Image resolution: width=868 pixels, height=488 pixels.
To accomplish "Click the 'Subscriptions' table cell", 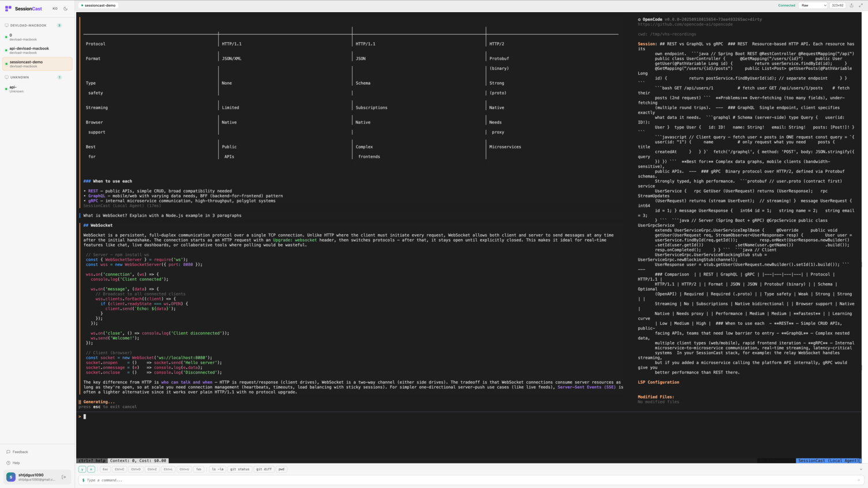I will [371, 107].
